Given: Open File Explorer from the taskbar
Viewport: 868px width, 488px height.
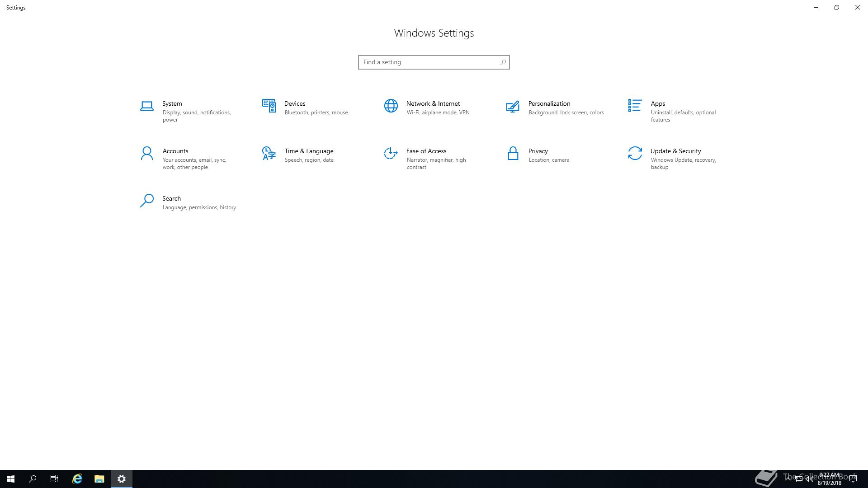Looking at the screenshot, I should click(x=99, y=479).
